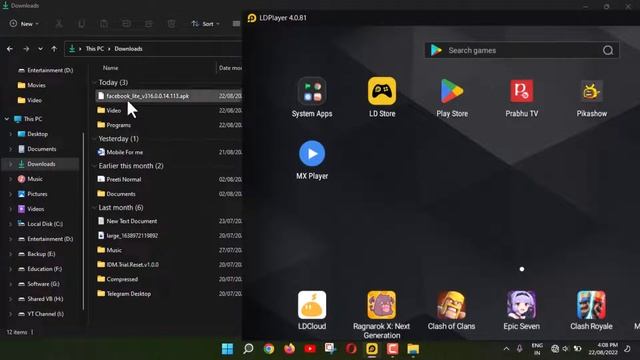Click the Search games field
The width and height of the screenshot is (640, 360).
pyautogui.click(x=522, y=50)
